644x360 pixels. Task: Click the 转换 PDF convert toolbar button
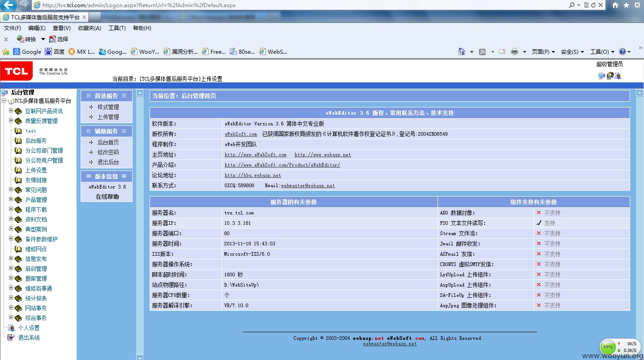(26, 39)
